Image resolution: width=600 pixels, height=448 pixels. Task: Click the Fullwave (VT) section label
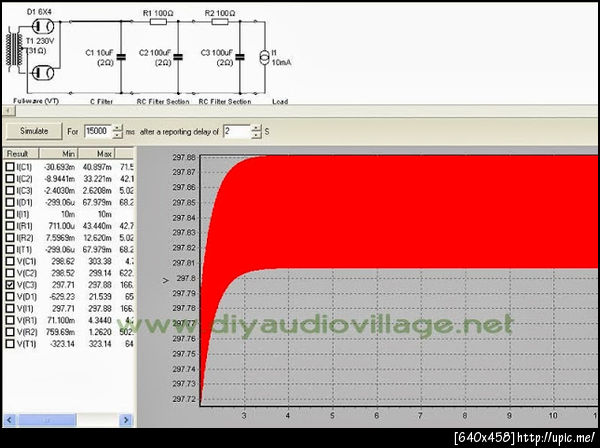[36, 101]
